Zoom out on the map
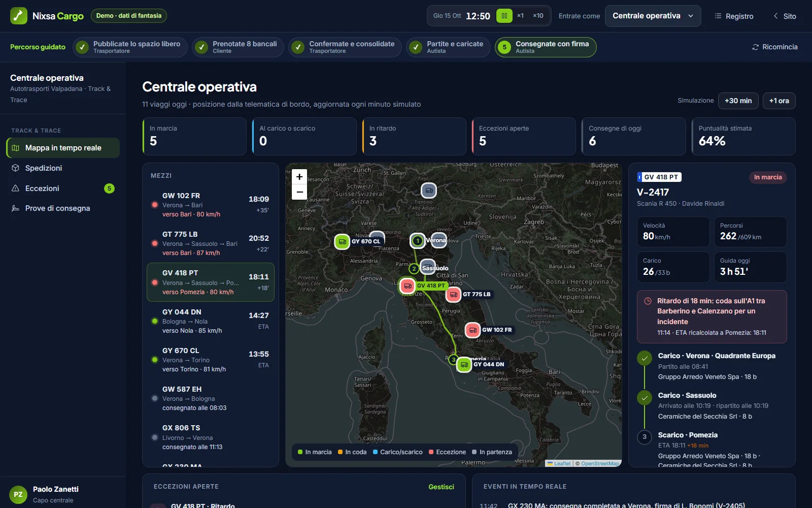Screen dimensions: 812x508 click(x=299, y=192)
